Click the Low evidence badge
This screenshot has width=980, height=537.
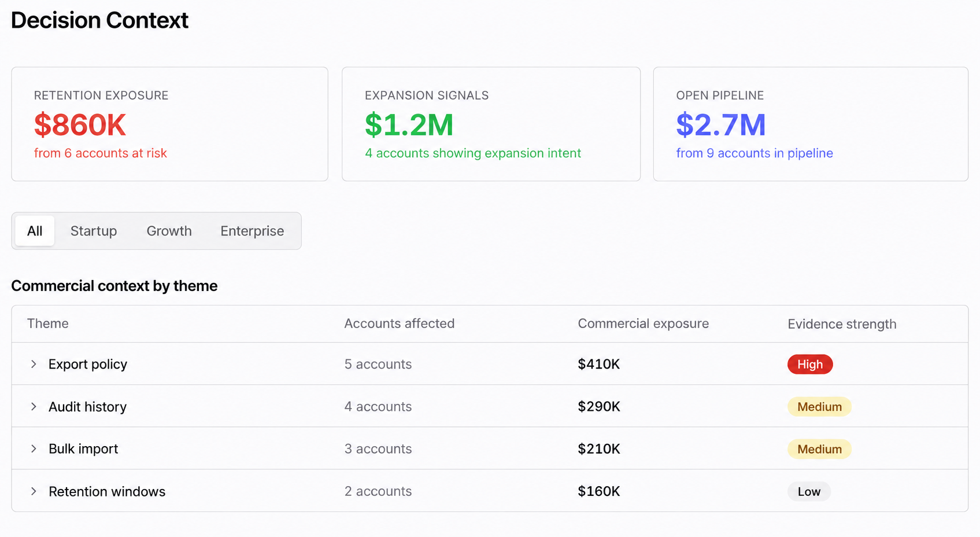point(809,491)
